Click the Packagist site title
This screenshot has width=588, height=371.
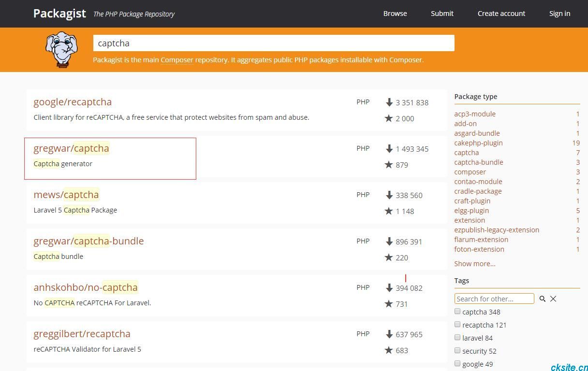pyautogui.click(x=59, y=14)
